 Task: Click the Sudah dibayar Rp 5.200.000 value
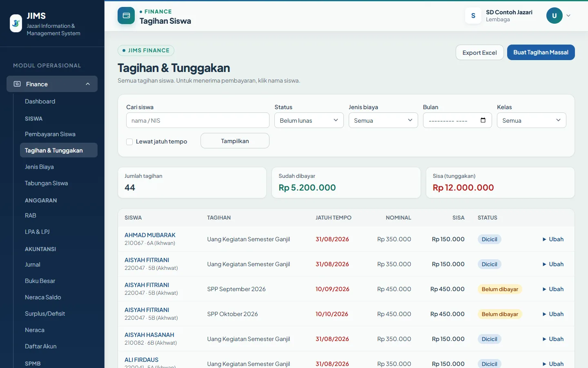click(307, 188)
